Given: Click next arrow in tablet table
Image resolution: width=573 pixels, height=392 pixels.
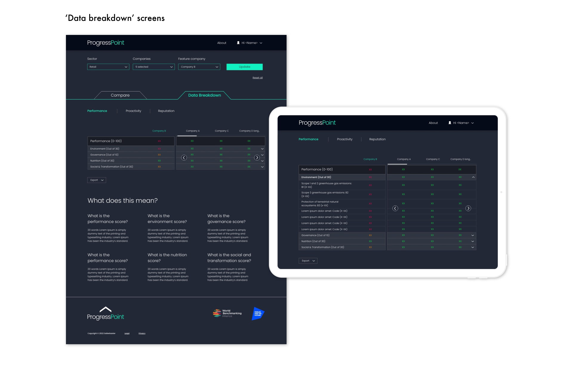Looking at the screenshot, I should click(x=468, y=208).
